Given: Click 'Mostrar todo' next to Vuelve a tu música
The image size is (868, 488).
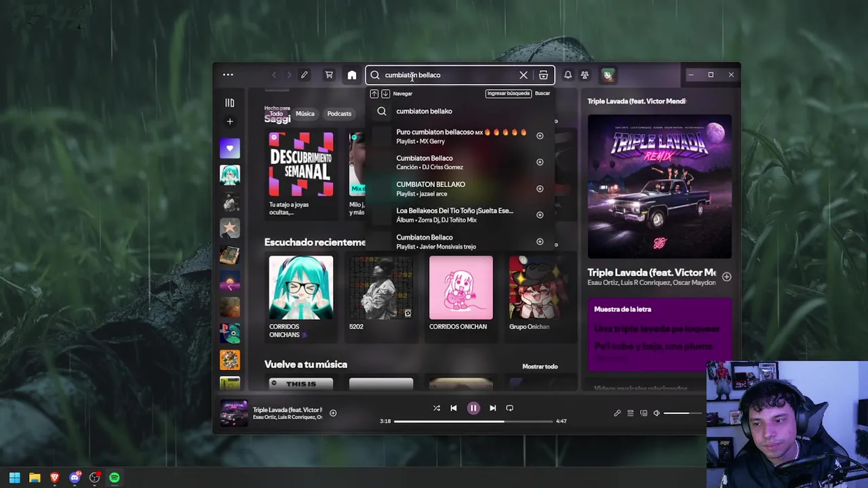Looking at the screenshot, I should (x=540, y=367).
